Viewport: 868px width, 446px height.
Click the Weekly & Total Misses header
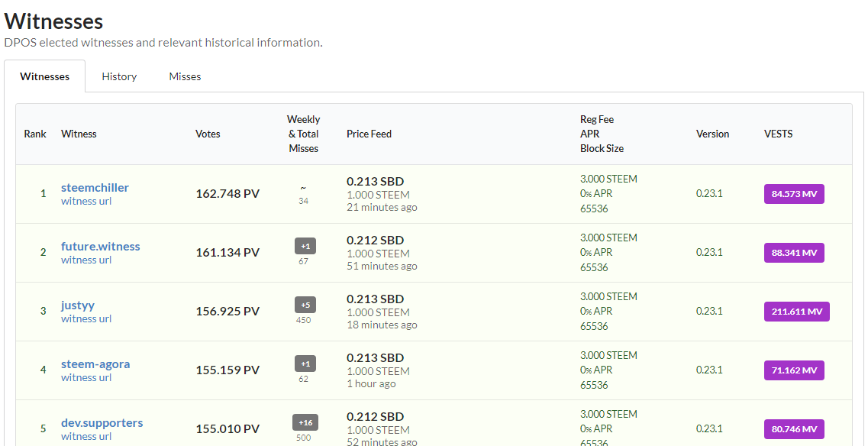click(303, 134)
